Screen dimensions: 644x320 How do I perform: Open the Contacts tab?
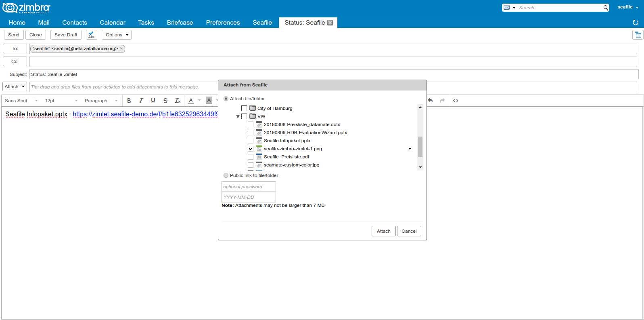coord(75,23)
